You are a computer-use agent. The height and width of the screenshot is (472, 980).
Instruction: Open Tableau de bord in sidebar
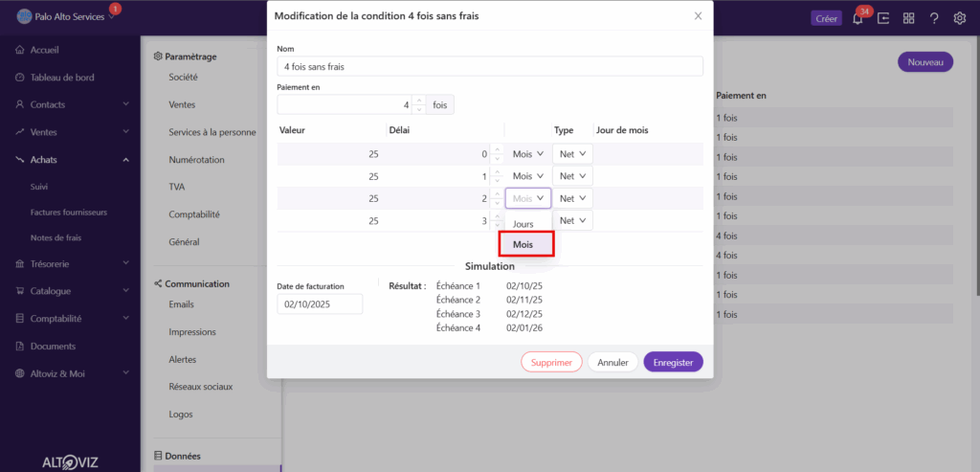click(62, 78)
